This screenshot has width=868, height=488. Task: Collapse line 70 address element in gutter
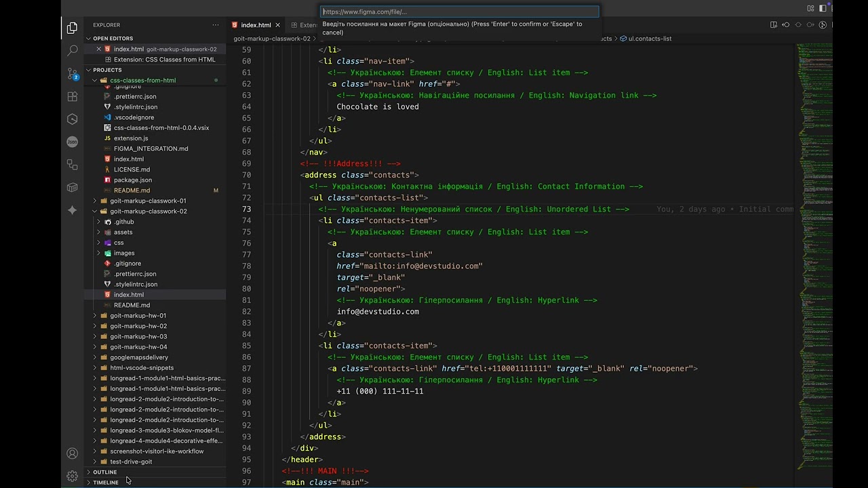tap(259, 175)
